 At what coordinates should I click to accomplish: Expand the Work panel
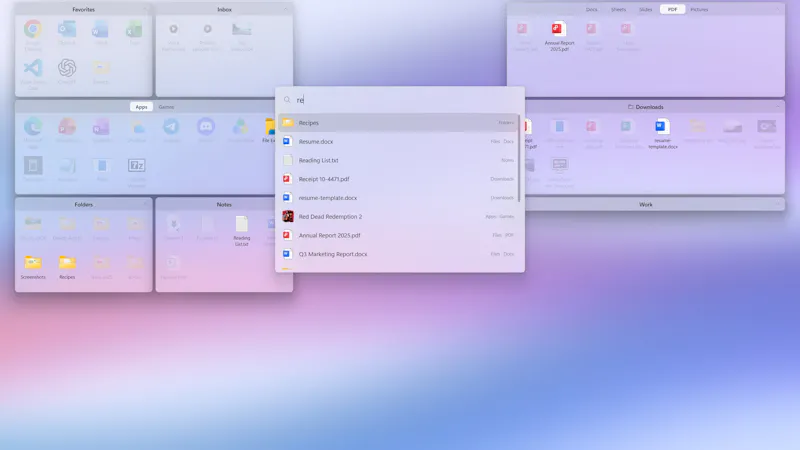tap(778, 205)
